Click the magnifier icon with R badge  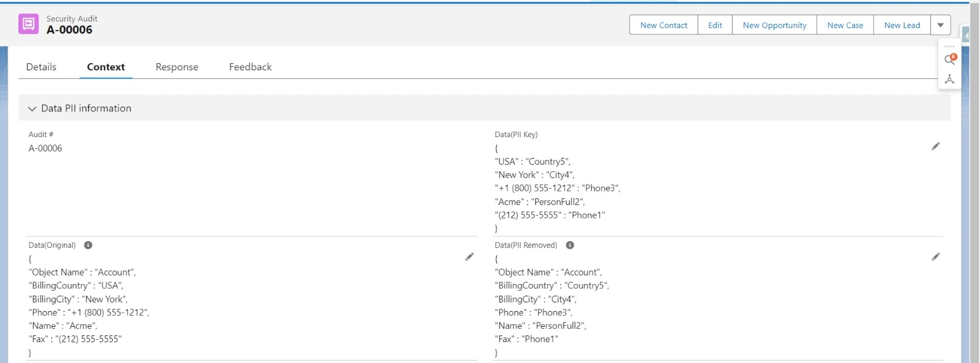coord(949,59)
